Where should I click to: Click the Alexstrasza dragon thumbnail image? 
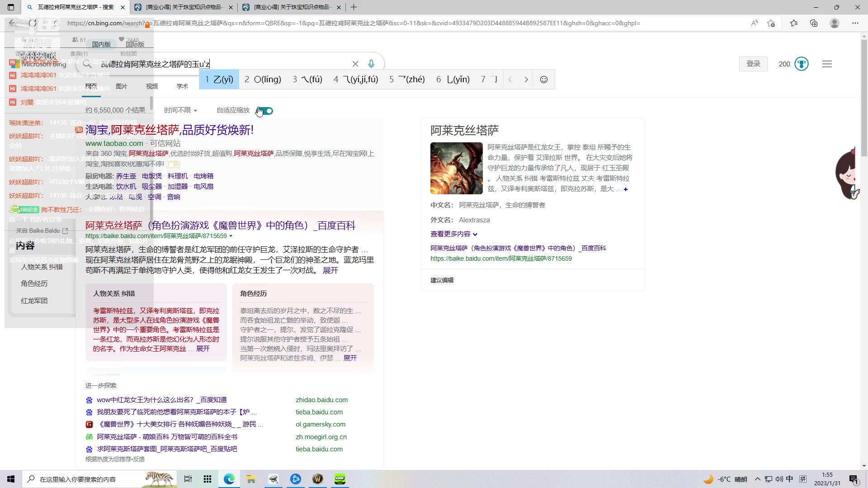(x=456, y=168)
